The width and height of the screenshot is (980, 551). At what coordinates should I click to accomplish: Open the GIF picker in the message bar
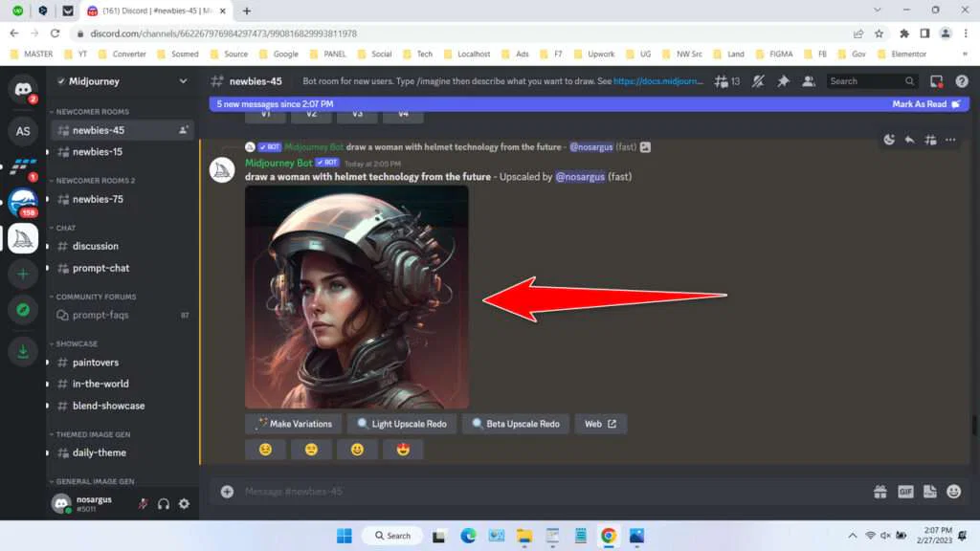coord(904,491)
